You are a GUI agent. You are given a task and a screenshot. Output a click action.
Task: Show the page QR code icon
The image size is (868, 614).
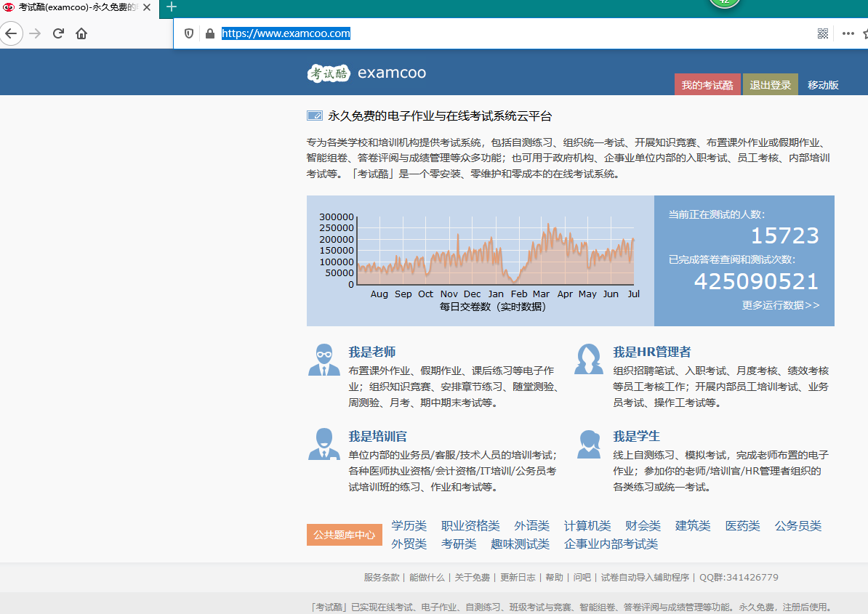tap(823, 33)
